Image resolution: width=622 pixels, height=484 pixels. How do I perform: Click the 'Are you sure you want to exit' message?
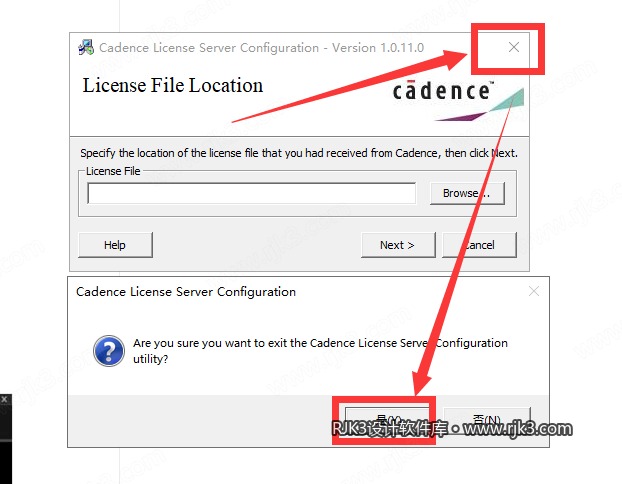(x=320, y=351)
